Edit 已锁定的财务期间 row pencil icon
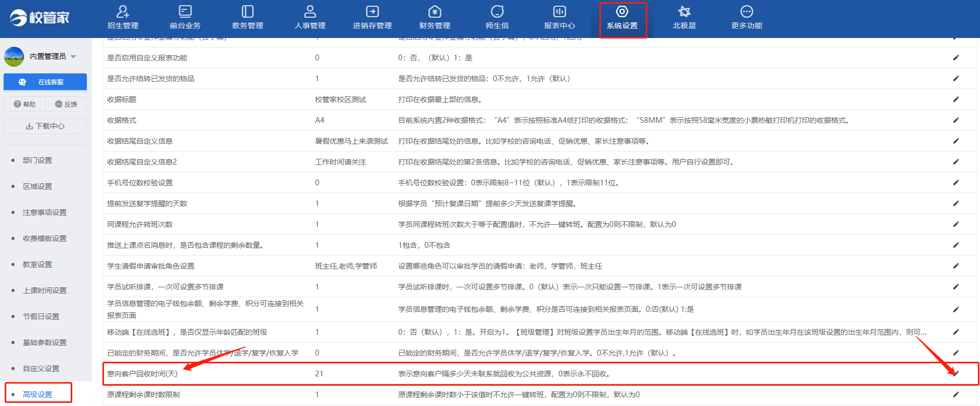 956,353
